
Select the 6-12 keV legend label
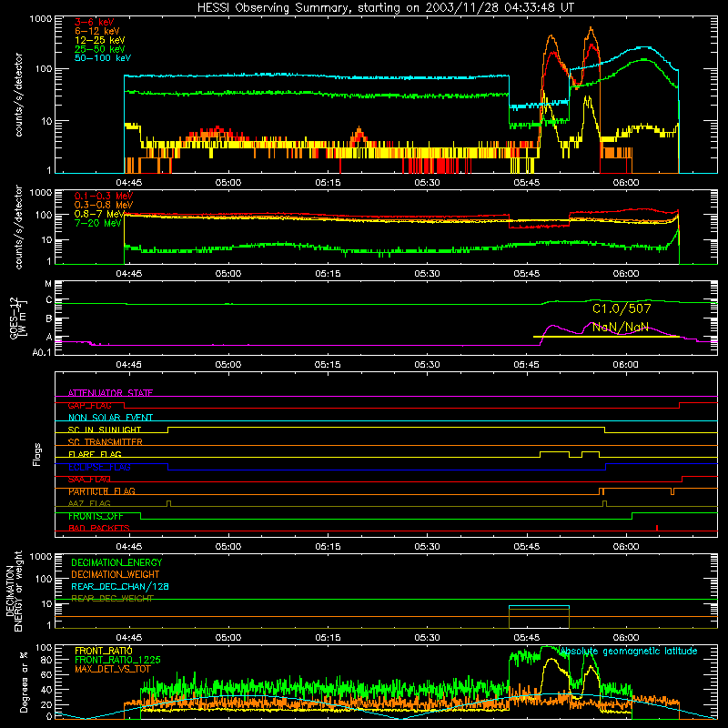point(96,31)
